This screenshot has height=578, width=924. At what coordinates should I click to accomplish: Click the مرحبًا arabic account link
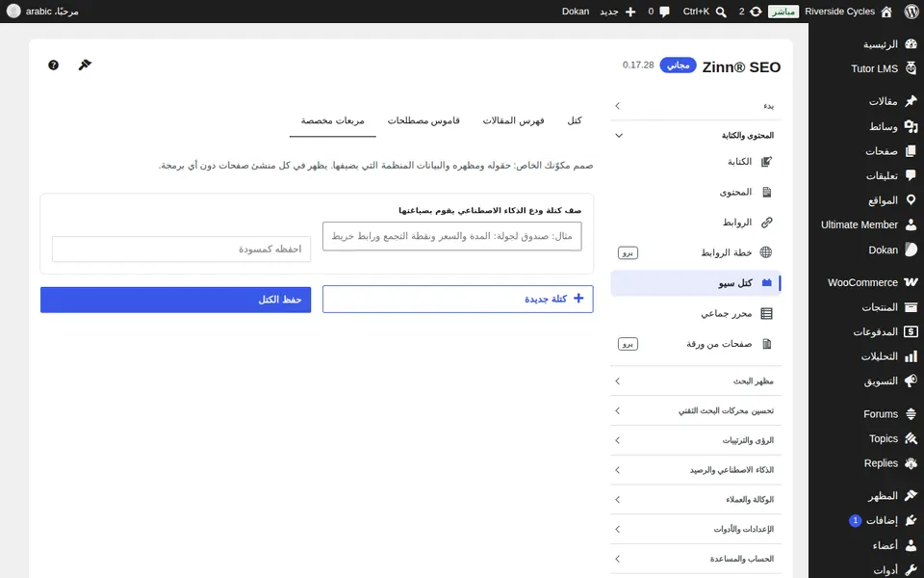52,12
